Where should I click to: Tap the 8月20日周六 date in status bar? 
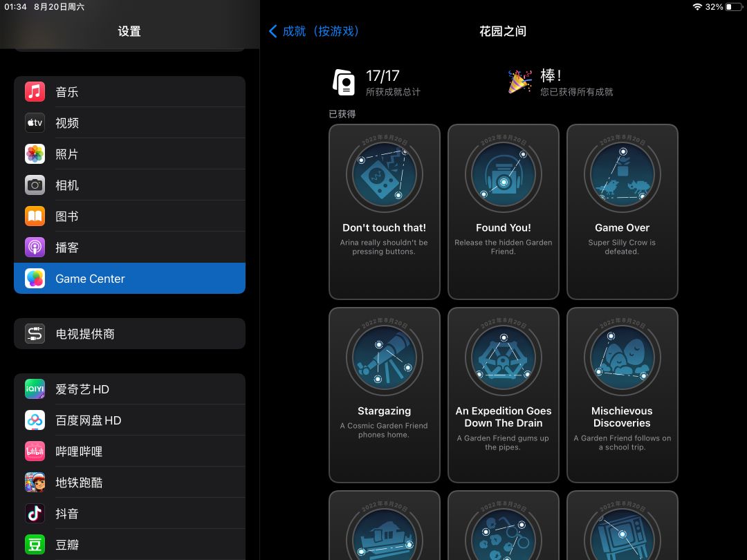click(x=59, y=7)
